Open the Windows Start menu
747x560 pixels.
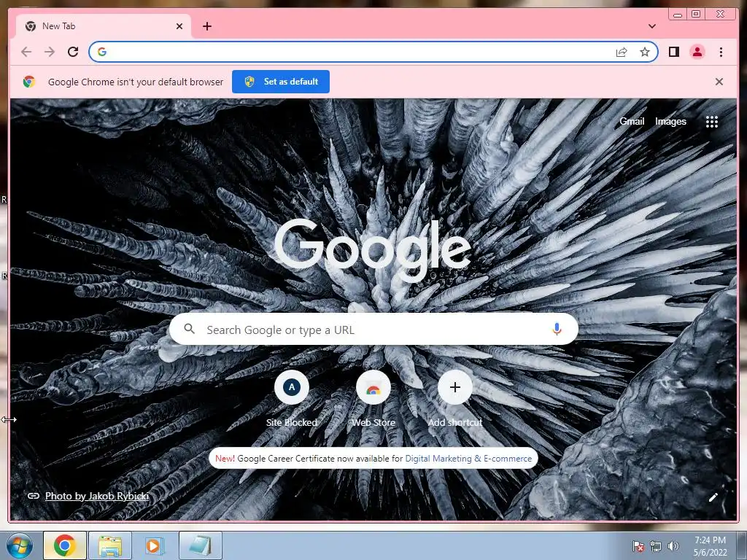click(x=19, y=545)
